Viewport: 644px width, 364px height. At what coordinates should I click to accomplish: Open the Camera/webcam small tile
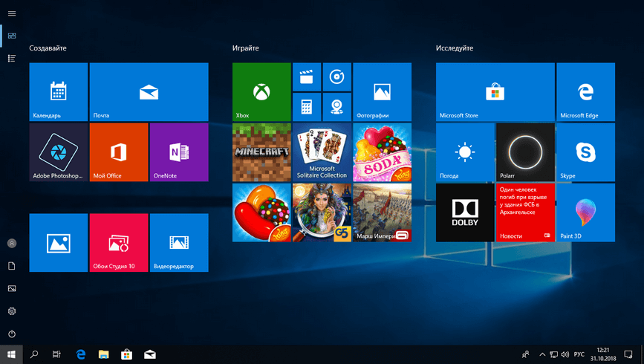point(336,107)
